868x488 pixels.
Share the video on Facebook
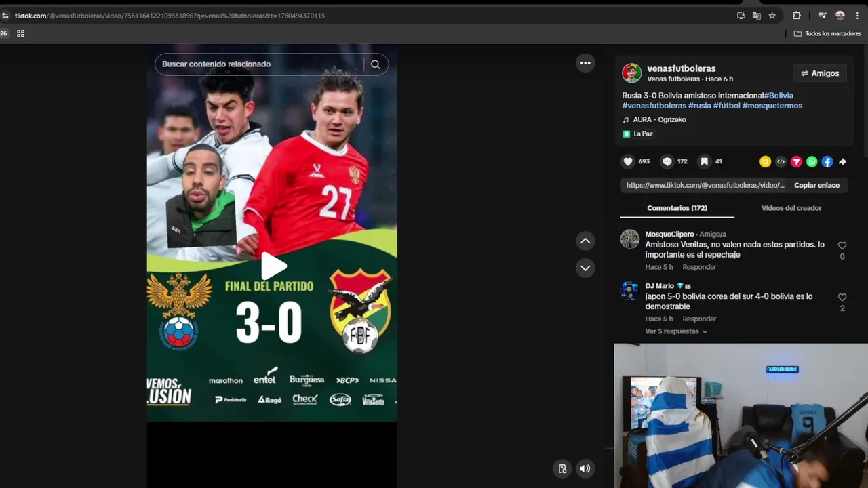(827, 161)
